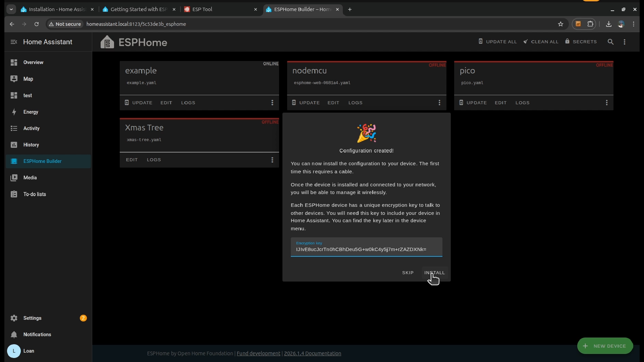Click the Notifications bell icon
Screen dimensions: 644x362
tap(14, 334)
